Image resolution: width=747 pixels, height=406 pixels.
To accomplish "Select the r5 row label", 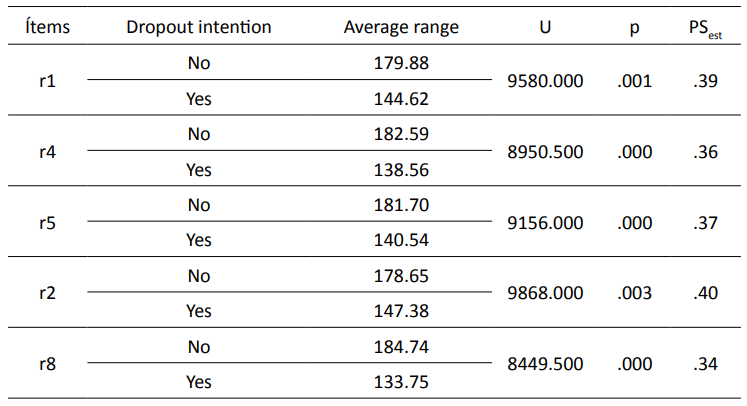I will pyautogui.click(x=47, y=223).
